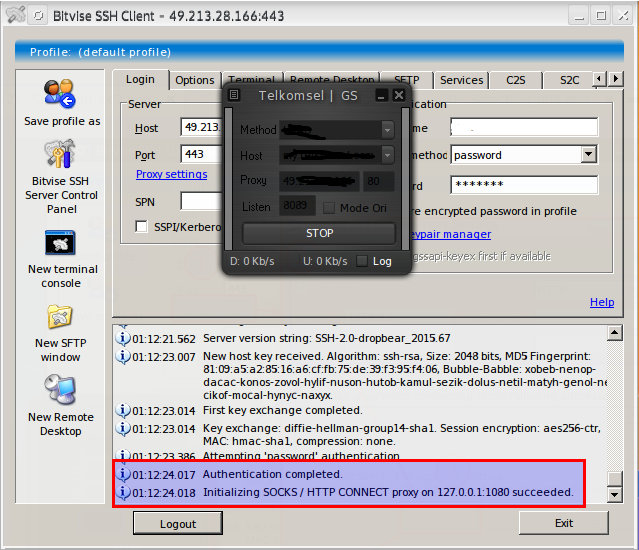Enable Log checkbox in Telkomsel window
The image size is (639, 550).
click(362, 261)
